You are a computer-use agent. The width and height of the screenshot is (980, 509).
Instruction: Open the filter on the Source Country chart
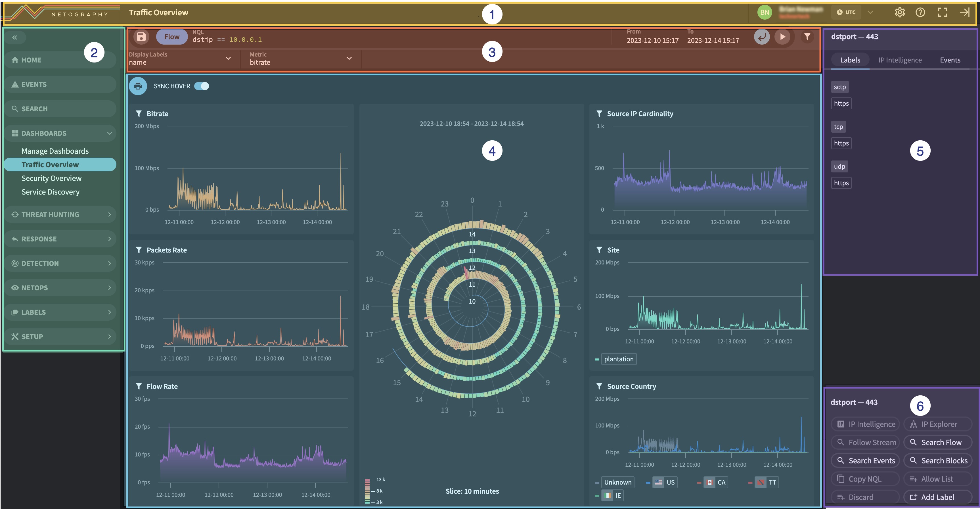(599, 386)
